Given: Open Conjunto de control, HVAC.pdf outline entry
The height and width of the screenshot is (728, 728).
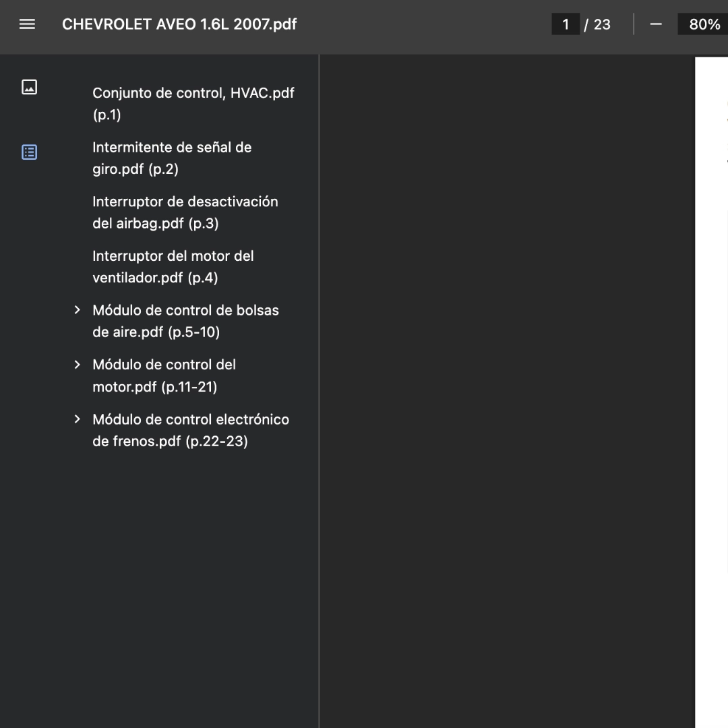Looking at the screenshot, I should (193, 103).
